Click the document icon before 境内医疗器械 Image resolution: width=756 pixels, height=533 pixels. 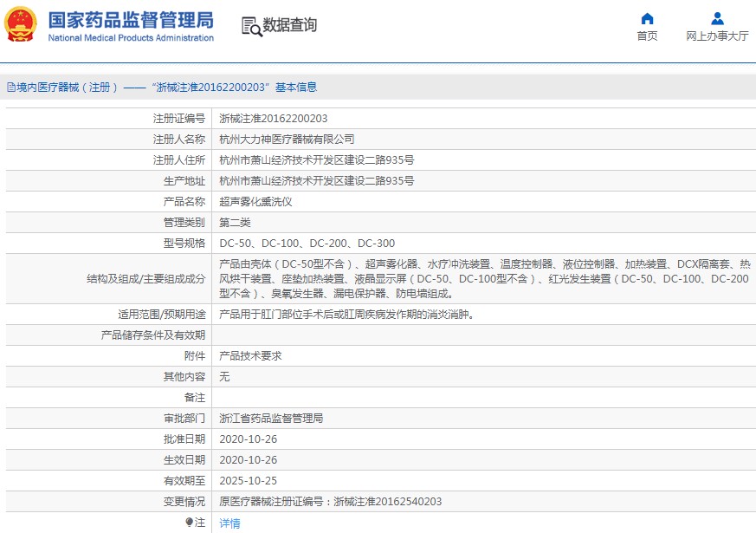coord(11,88)
